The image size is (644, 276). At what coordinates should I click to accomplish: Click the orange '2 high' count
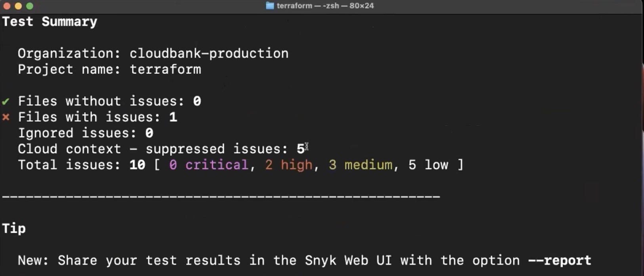(x=289, y=165)
